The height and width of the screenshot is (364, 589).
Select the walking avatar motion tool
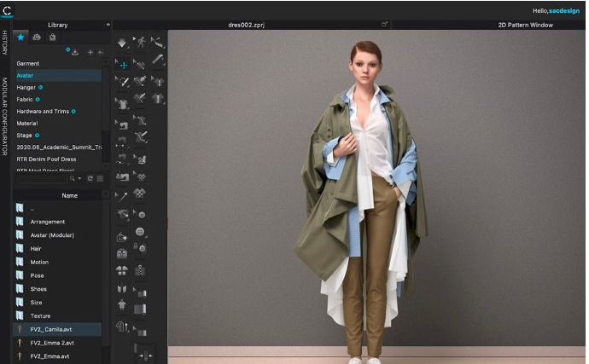point(141,42)
